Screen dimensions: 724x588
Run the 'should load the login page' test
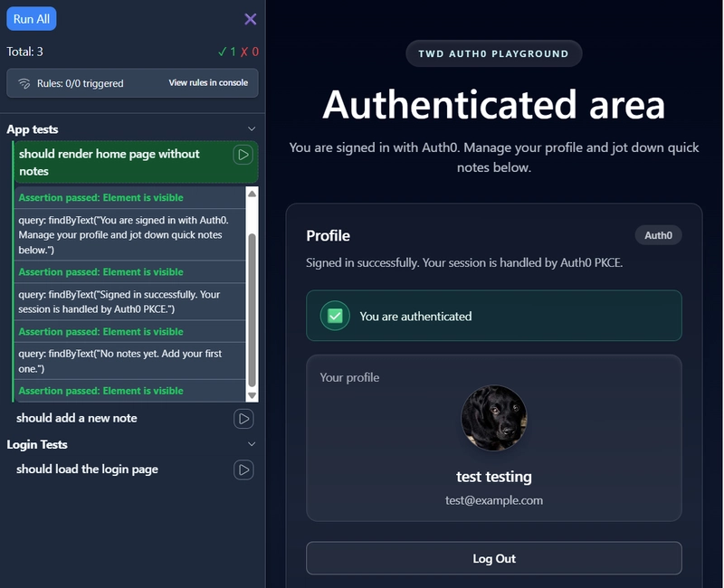(243, 469)
